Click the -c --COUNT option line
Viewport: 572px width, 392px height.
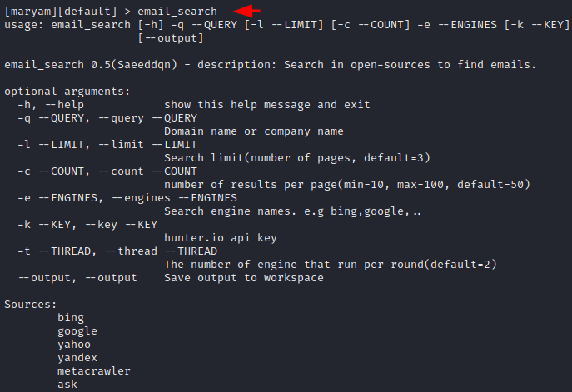pyautogui.click(x=107, y=171)
